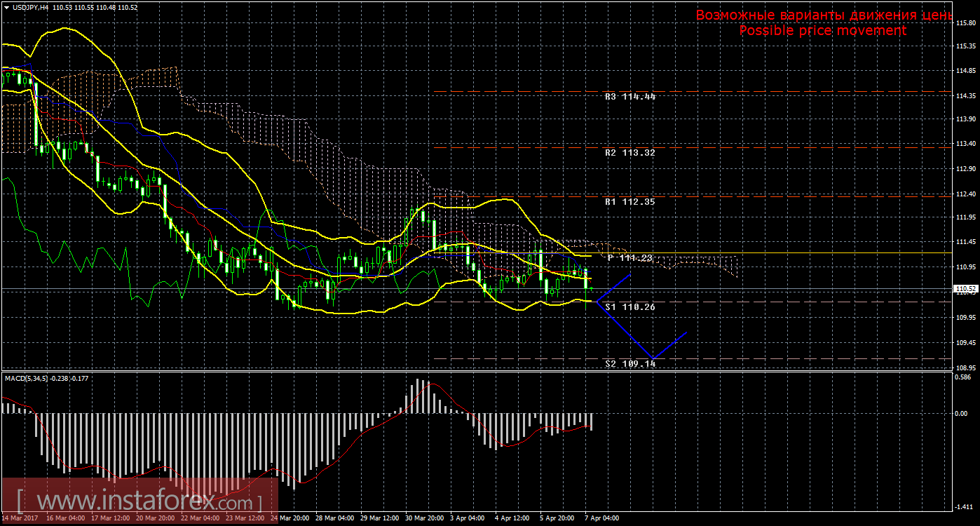Image resolution: width=980 pixels, height=526 pixels.
Task: Click the 108.95 value on price scale
Action: click(966, 367)
